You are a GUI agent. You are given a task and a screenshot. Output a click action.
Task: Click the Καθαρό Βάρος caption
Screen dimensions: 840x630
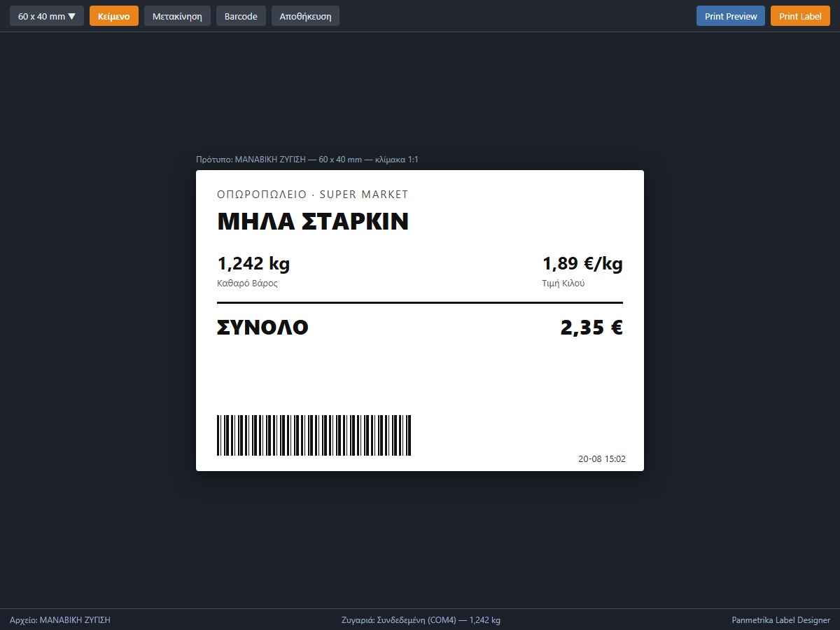click(248, 283)
